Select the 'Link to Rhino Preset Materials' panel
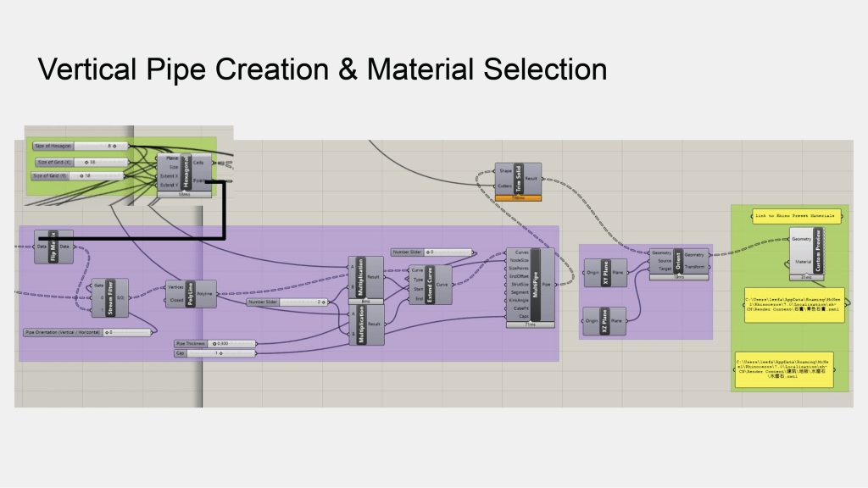This screenshot has height=488, width=868. (795, 216)
